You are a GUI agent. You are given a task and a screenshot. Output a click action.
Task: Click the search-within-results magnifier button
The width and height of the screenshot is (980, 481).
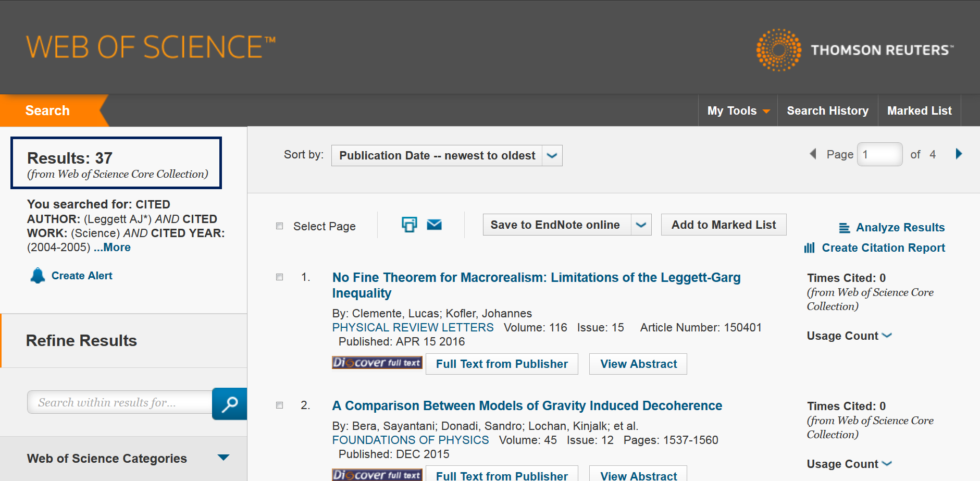(x=229, y=404)
